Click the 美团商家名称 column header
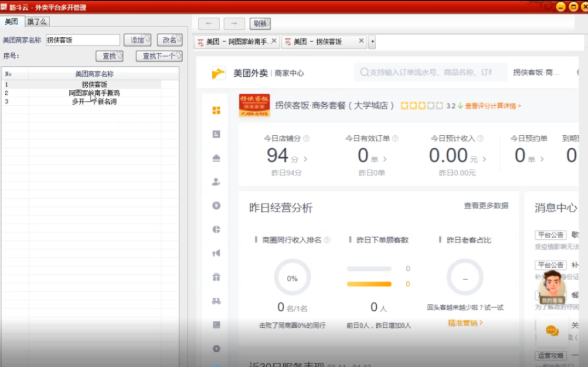 pyautogui.click(x=95, y=74)
